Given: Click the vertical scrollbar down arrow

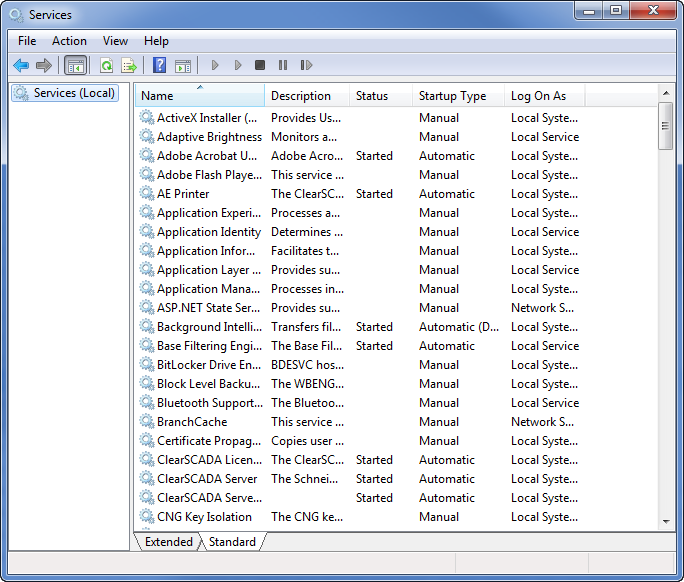Looking at the screenshot, I should click(x=666, y=521).
